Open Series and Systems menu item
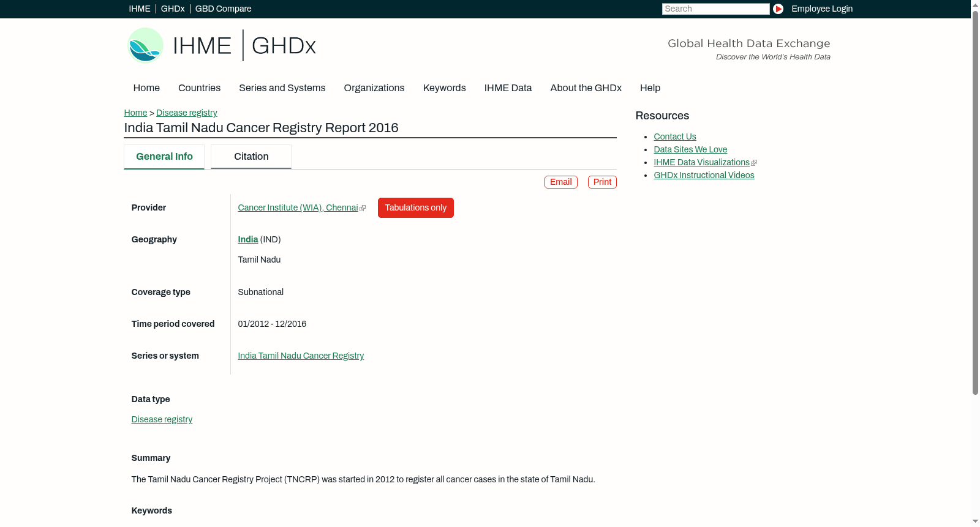This screenshot has height=527, width=980. point(282,88)
